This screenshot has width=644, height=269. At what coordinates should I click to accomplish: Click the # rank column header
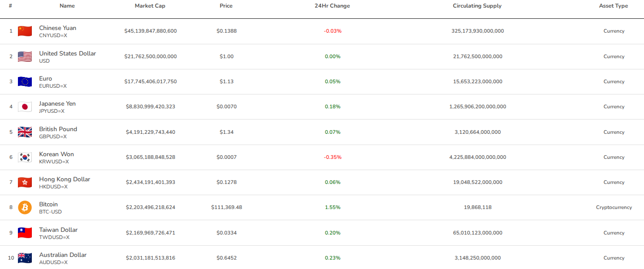click(x=10, y=6)
